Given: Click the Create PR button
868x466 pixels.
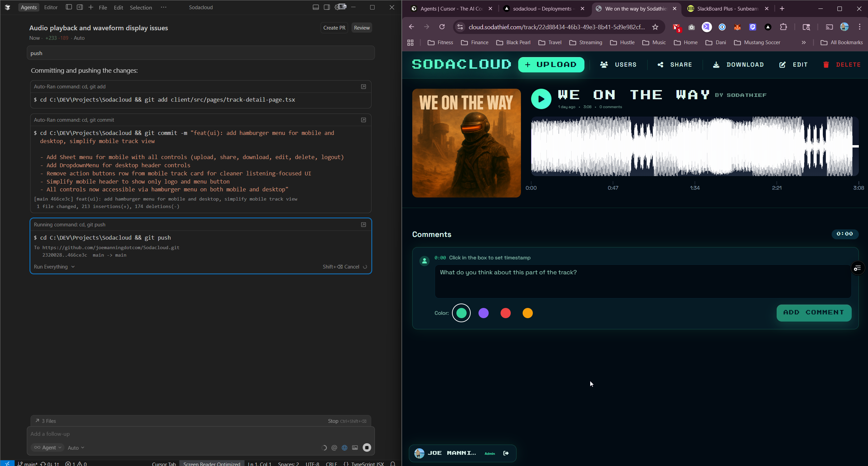Looking at the screenshot, I should [x=334, y=28].
